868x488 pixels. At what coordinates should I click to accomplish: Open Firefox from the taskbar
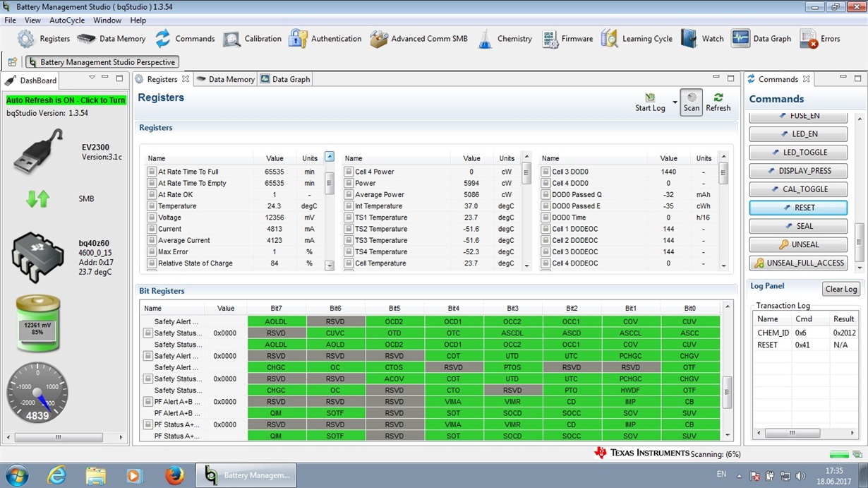tap(174, 475)
